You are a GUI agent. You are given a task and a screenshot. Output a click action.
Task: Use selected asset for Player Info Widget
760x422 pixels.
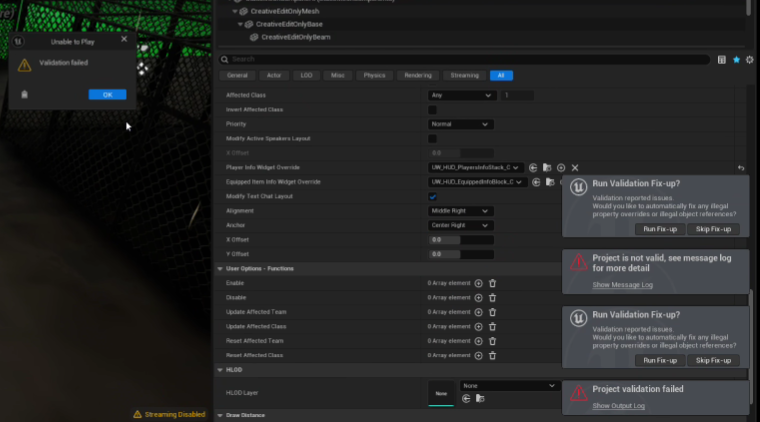(x=533, y=168)
